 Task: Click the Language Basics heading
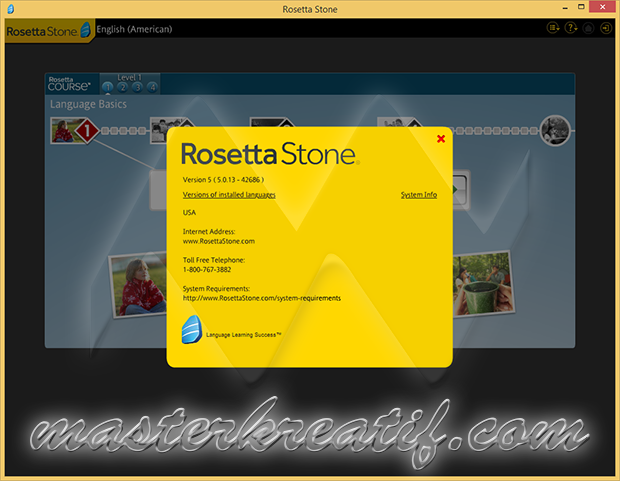click(x=88, y=104)
